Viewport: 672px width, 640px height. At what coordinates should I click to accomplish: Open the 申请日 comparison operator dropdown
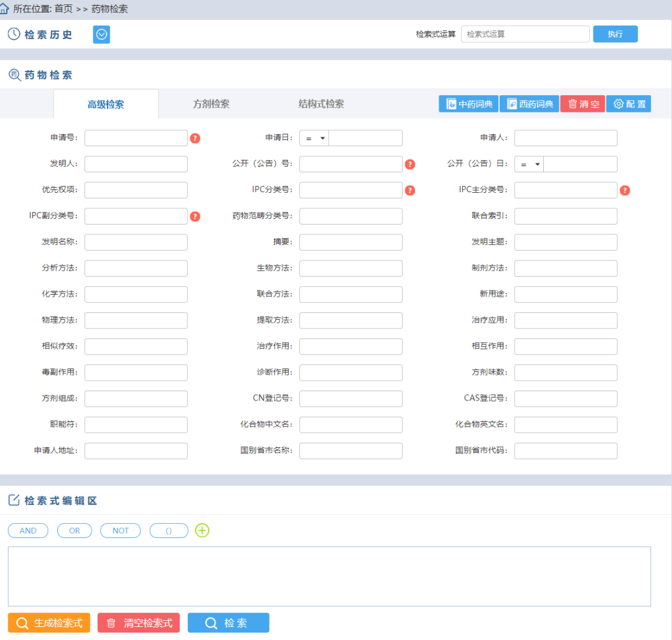point(314,138)
